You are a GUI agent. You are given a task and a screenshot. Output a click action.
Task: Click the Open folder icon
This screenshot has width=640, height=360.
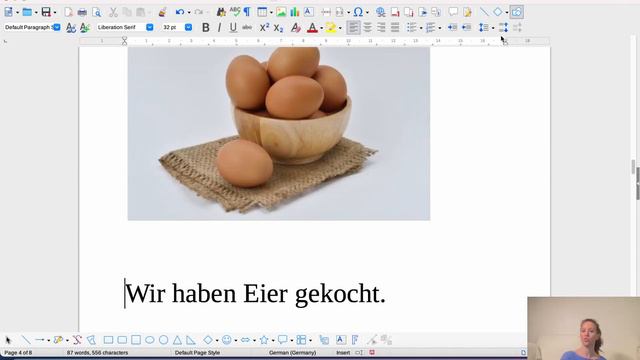click(27, 12)
